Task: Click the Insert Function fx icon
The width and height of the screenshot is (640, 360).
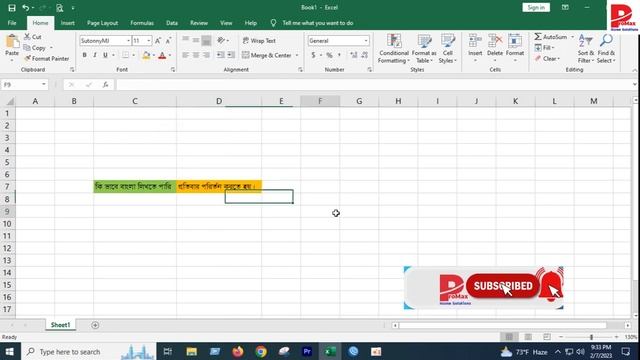Action: point(105,84)
